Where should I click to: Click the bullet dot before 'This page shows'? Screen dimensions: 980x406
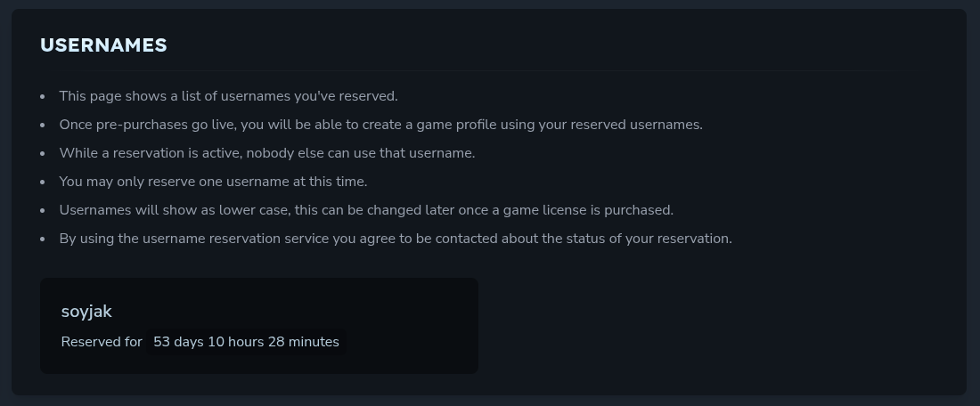click(x=42, y=96)
